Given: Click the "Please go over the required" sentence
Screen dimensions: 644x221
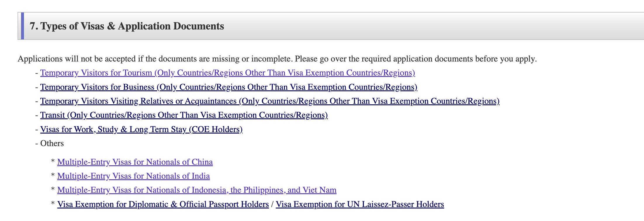Looking at the screenshot, I should tap(416, 59).
